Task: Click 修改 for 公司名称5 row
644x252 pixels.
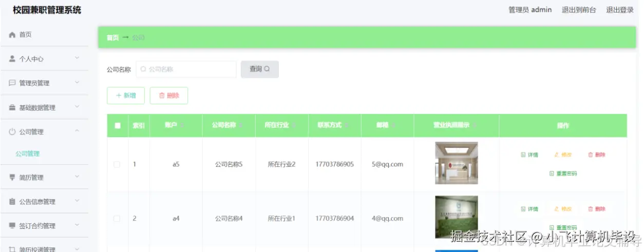Action: pyautogui.click(x=563, y=154)
